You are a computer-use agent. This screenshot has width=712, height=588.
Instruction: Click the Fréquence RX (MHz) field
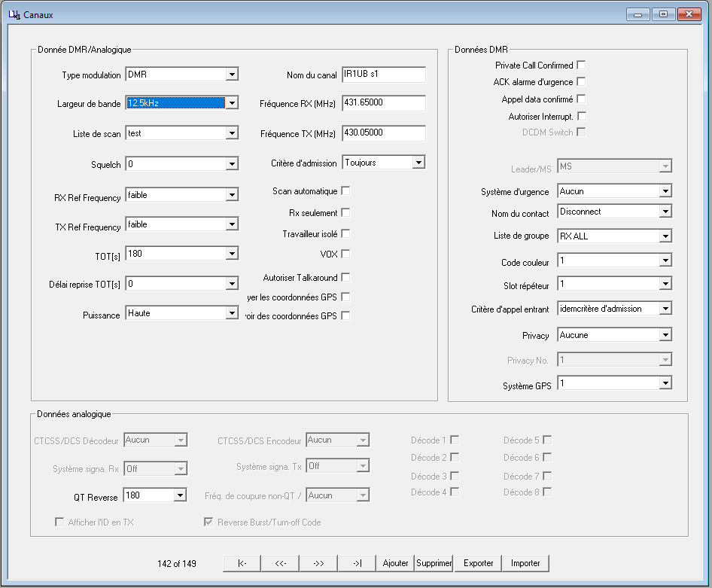(384, 103)
